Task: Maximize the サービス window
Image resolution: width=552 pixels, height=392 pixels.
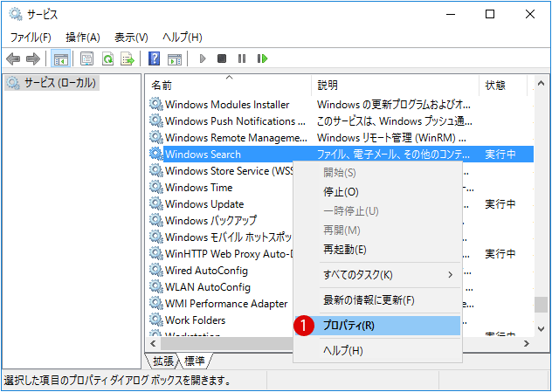Action: click(x=490, y=14)
